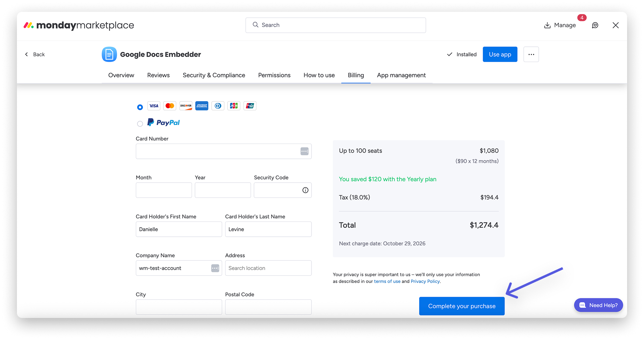Open Manage installed apps
This screenshot has height=340, width=644.
coord(560,25)
